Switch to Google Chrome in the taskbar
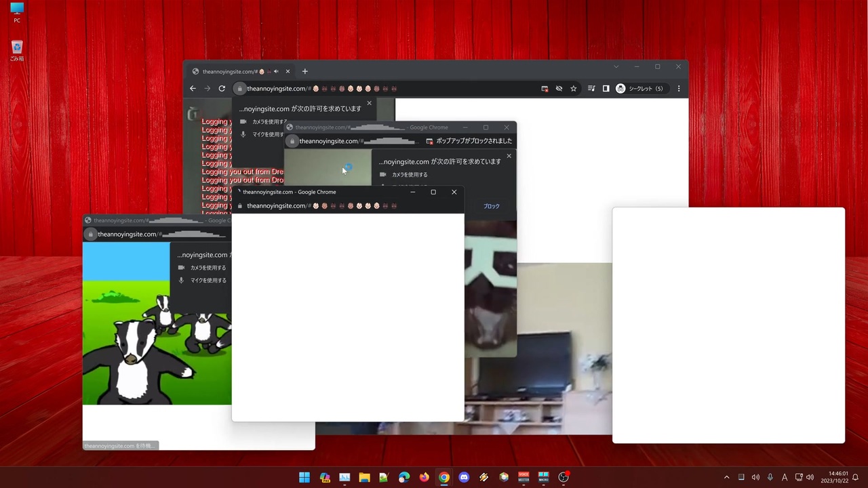 [x=443, y=477]
